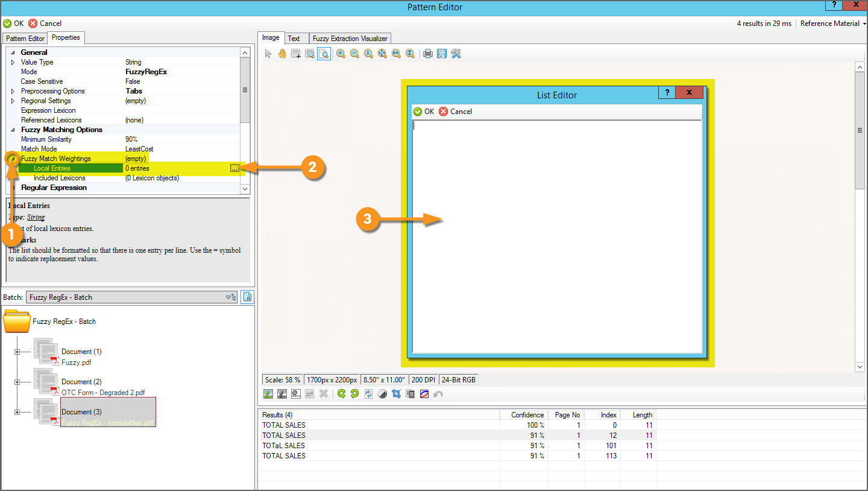Select the rectangle selection tool
868x491 pixels.
coord(296,54)
